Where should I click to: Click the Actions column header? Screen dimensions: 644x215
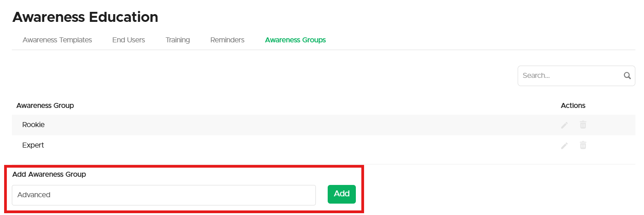click(573, 106)
